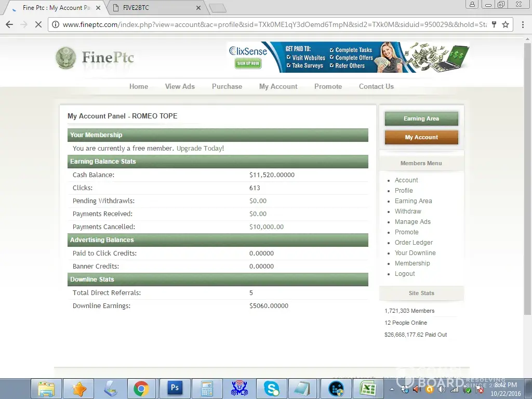Click Downline Earnings value $5060.00000

[269, 306]
